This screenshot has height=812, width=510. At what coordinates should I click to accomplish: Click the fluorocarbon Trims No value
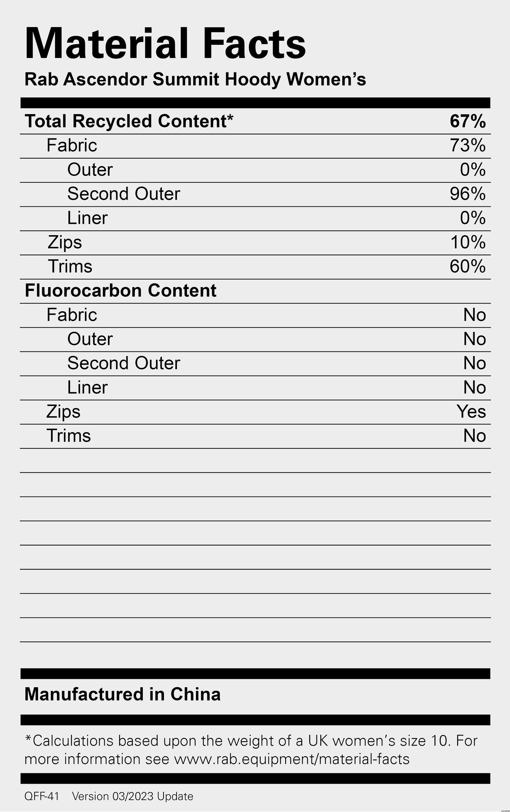[x=475, y=436]
